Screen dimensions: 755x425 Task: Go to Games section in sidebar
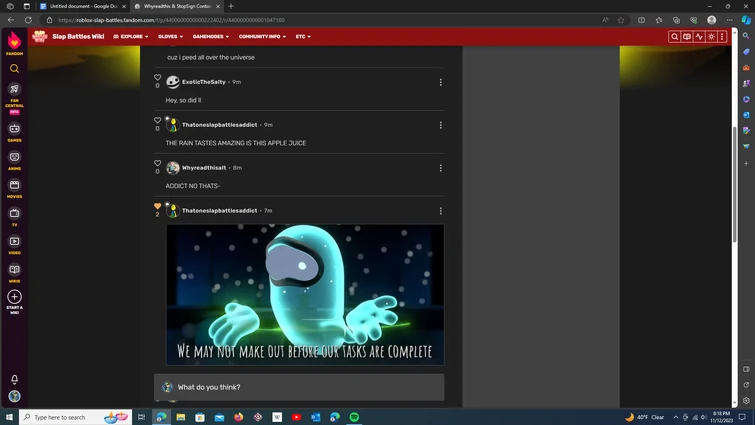point(14,130)
